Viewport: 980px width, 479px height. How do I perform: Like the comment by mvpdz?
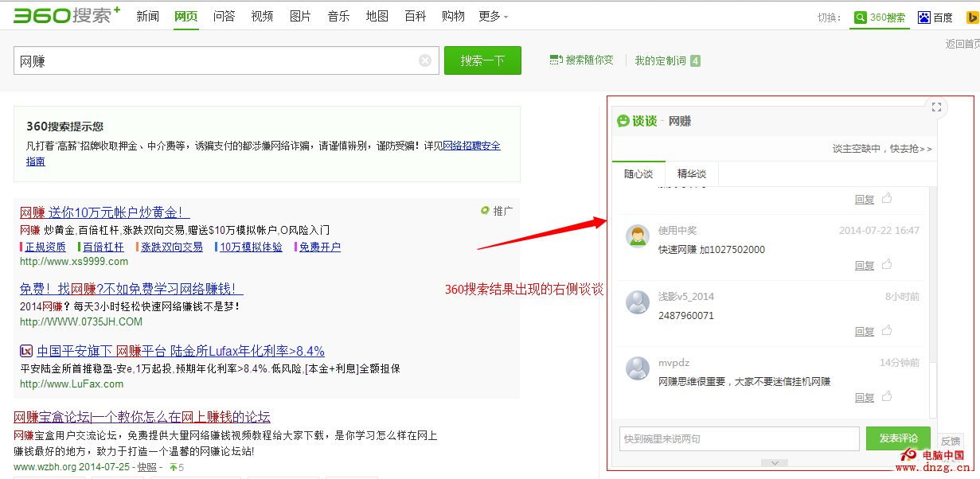click(x=886, y=397)
